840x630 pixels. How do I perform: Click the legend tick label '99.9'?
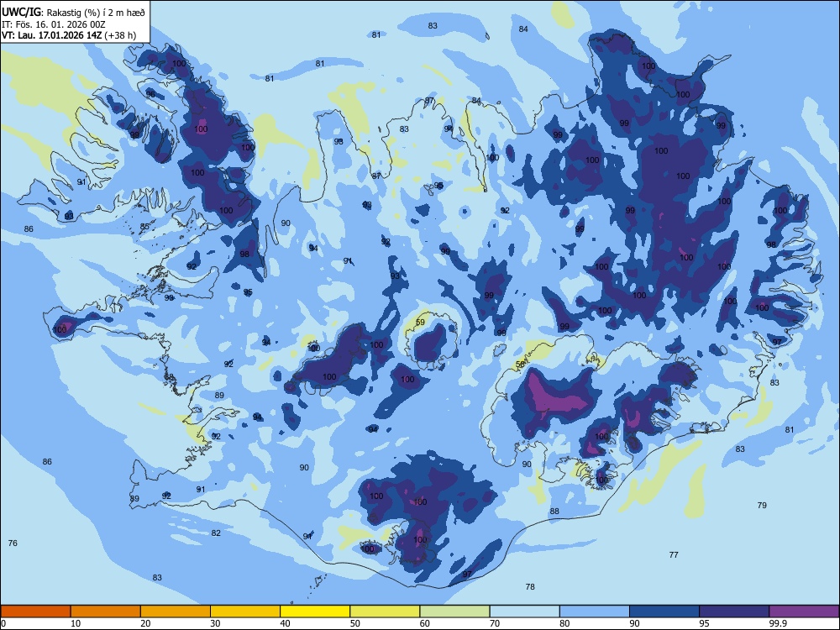coord(778,623)
